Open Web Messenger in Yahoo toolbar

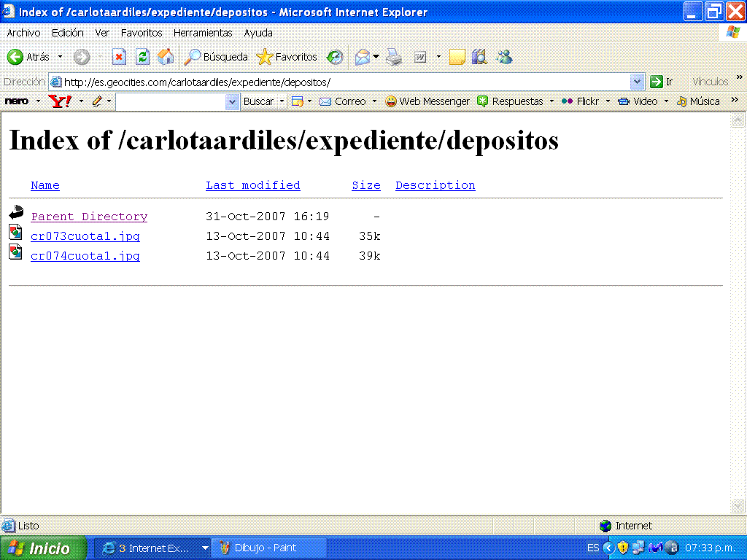(x=427, y=101)
